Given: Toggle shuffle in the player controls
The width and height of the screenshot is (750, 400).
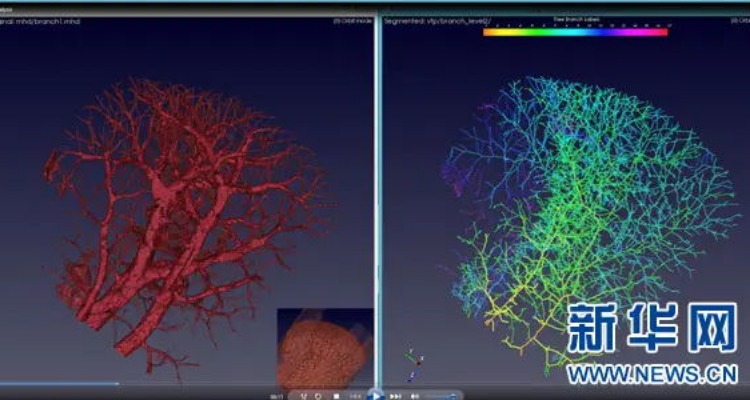Looking at the screenshot, I should 302,395.
